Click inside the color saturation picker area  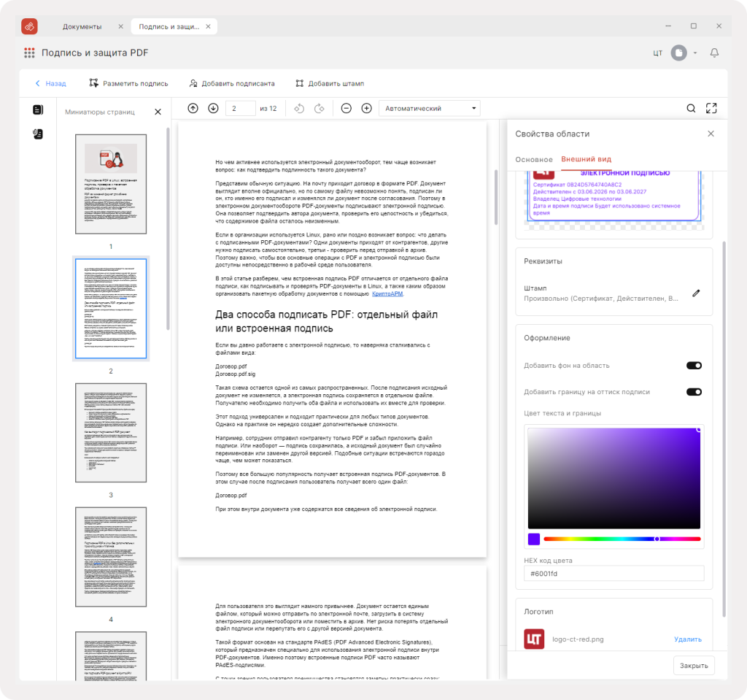coord(614,478)
